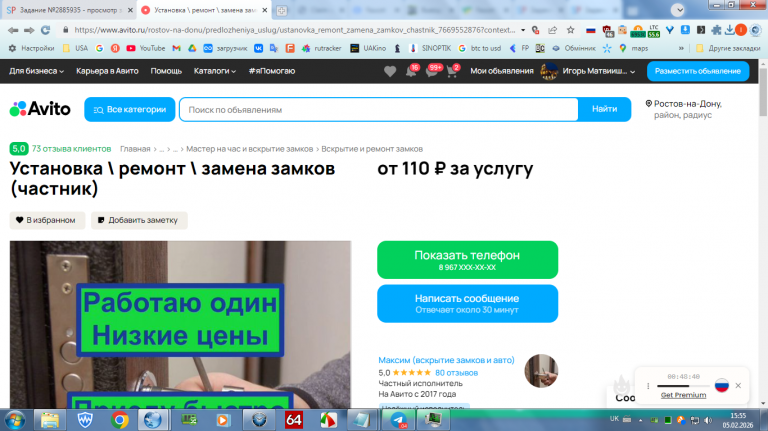Open the YouTube bookmark
768x431 pixels.
145,48
